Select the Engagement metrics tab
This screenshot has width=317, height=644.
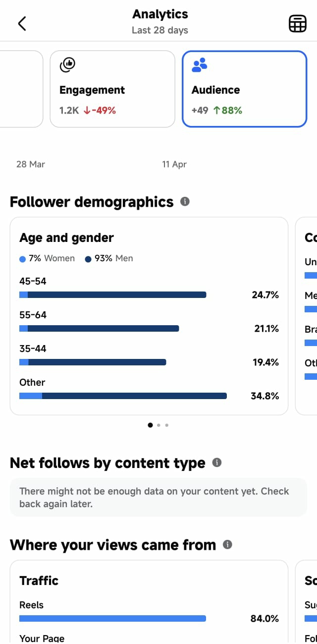point(112,89)
